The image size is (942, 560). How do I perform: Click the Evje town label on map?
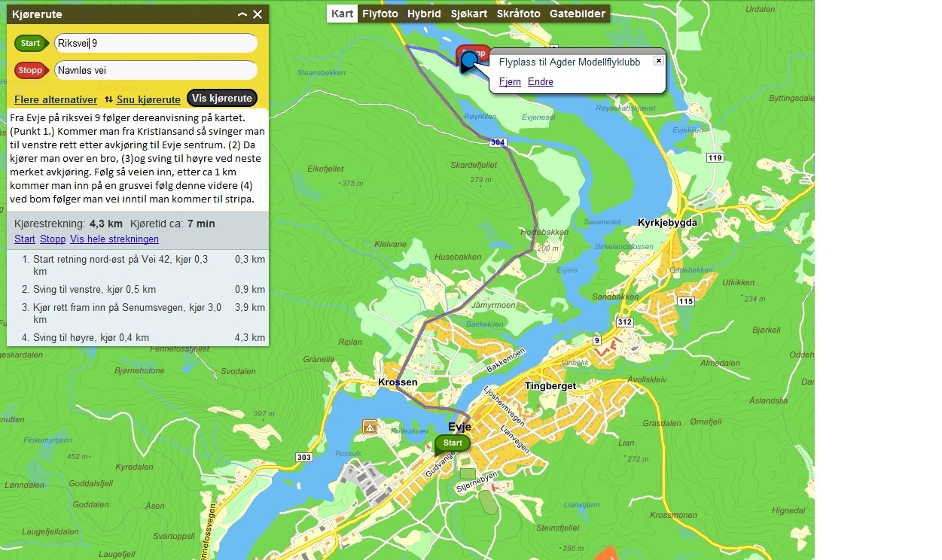pos(460,427)
